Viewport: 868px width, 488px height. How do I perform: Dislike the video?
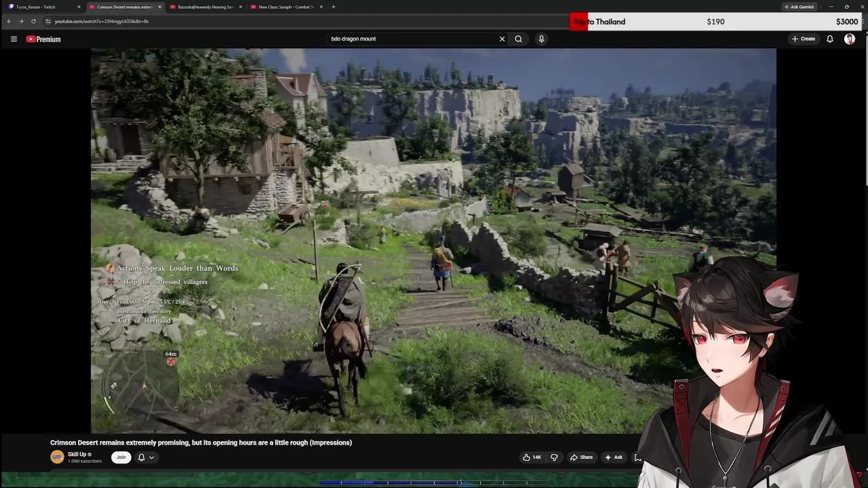[x=554, y=457]
